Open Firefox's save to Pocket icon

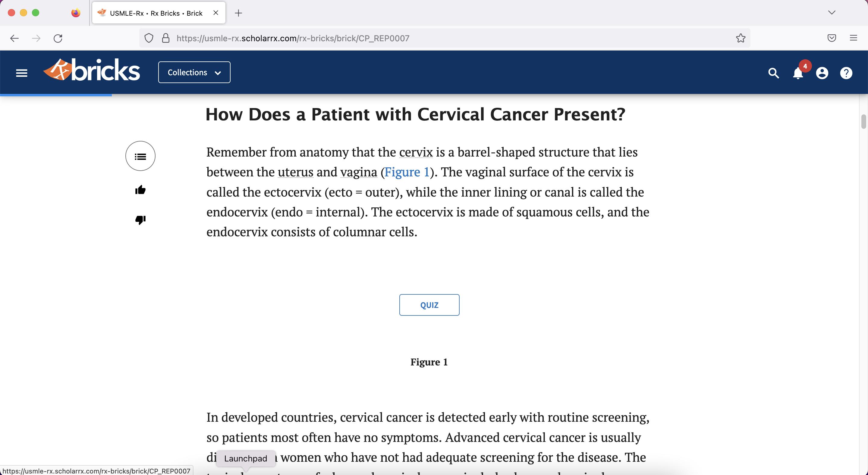click(x=831, y=38)
